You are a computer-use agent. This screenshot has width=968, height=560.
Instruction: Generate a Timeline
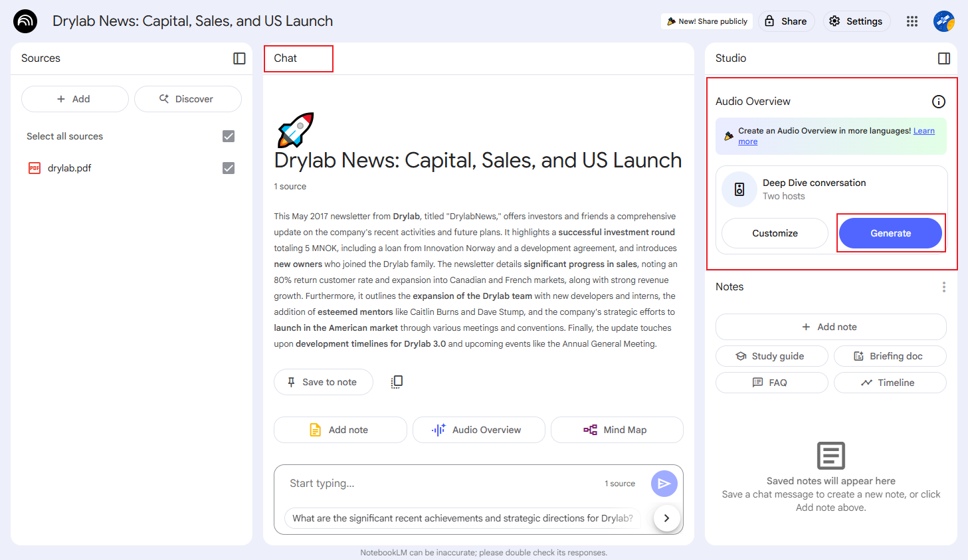pos(890,383)
